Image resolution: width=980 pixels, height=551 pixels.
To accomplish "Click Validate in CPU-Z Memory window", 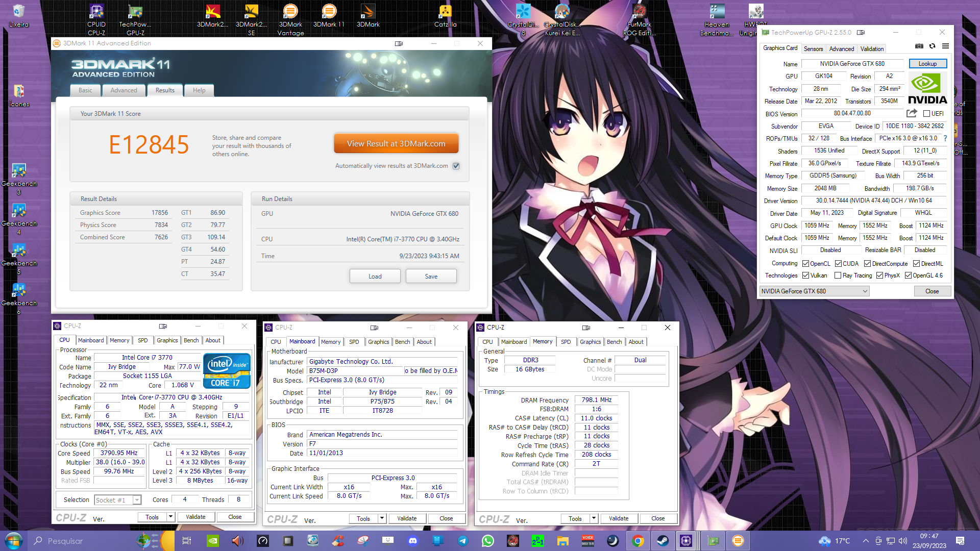I will point(618,518).
